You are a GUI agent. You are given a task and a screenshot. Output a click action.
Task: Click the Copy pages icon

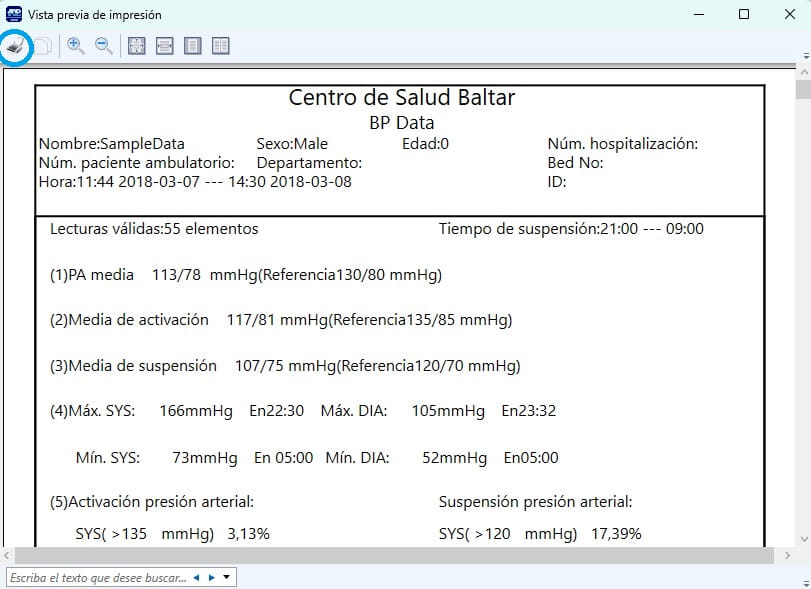click(43, 45)
